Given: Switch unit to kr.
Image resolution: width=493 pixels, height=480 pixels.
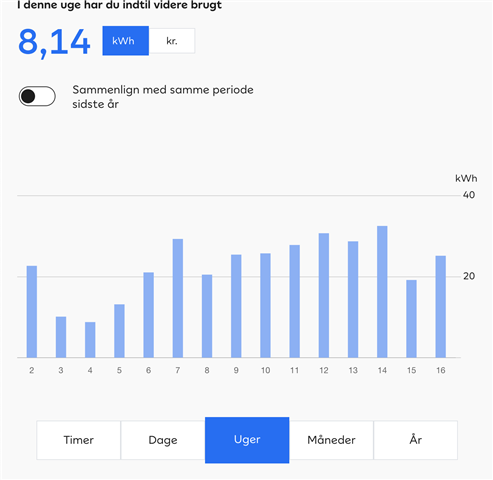Looking at the screenshot, I should tap(172, 41).
